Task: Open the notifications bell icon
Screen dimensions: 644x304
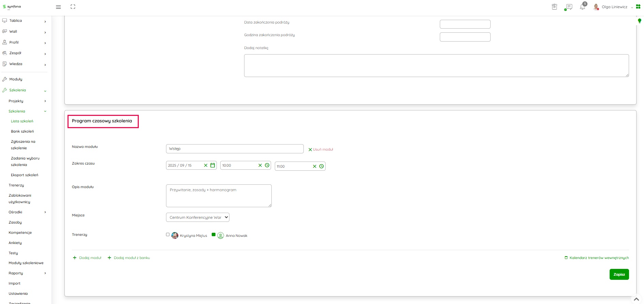Action: tap(582, 7)
